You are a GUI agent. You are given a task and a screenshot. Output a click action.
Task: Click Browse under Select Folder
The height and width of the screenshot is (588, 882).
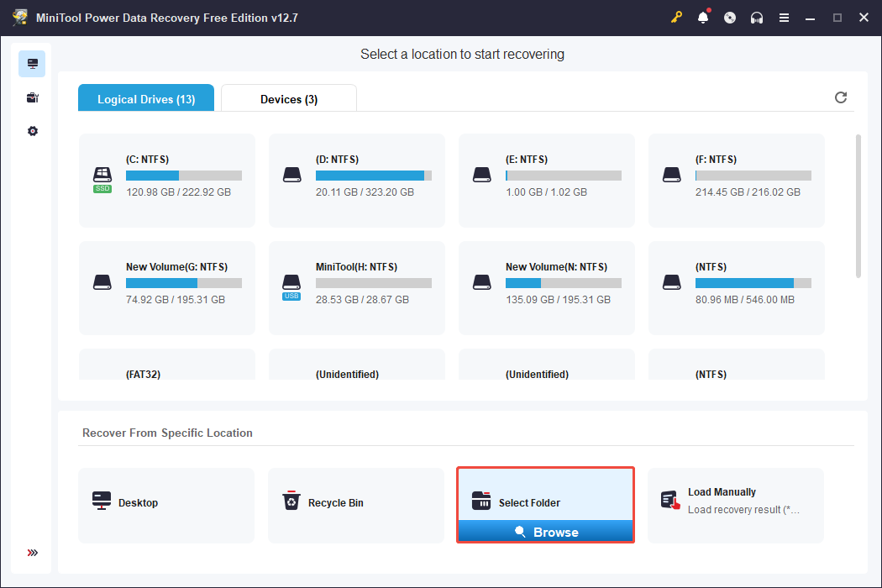coord(545,532)
